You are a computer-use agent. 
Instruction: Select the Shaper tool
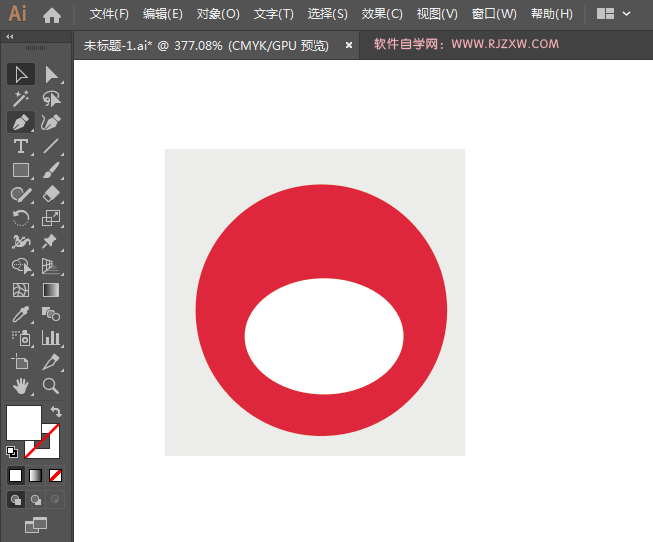(x=21, y=194)
